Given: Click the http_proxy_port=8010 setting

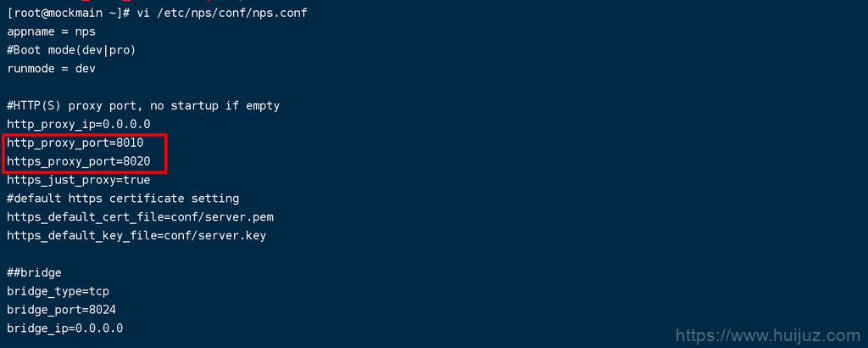Looking at the screenshot, I should coord(75,143).
